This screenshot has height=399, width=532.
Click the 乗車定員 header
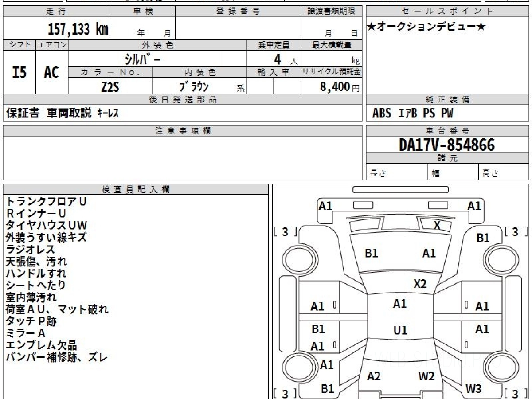(274, 45)
